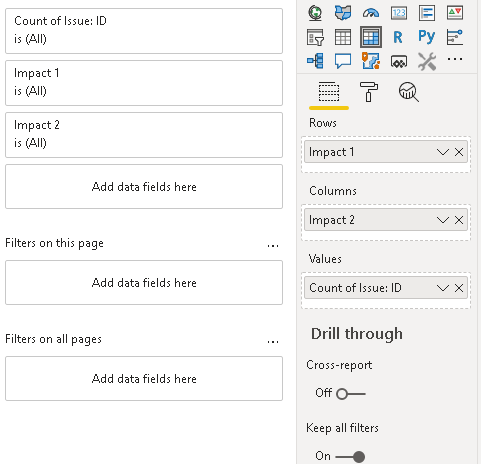Image resolution: width=481 pixels, height=464 pixels.
Task: Select the Matrix visual icon
Action: 371,37
